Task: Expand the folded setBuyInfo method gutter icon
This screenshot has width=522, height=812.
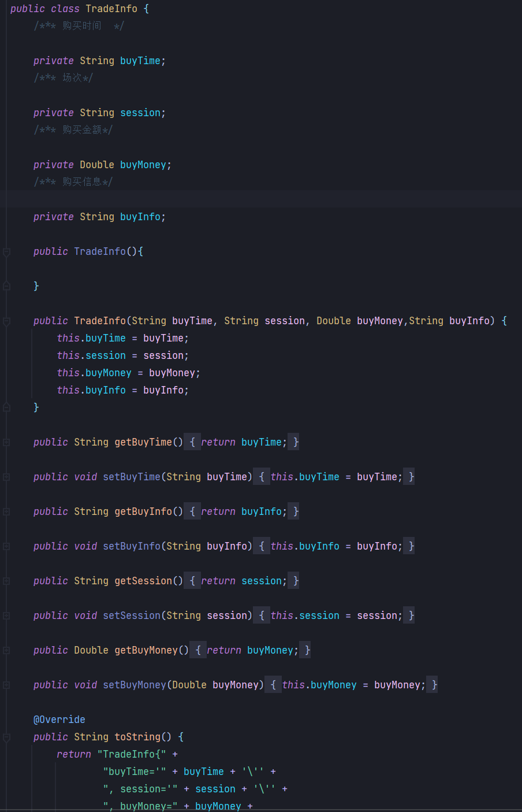Action: (6, 547)
